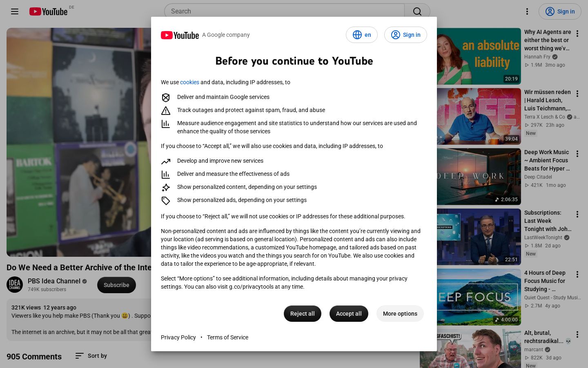The height and width of the screenshot is (368, 588).
Task: Focus the Search input field
Action: pos(284,11)
